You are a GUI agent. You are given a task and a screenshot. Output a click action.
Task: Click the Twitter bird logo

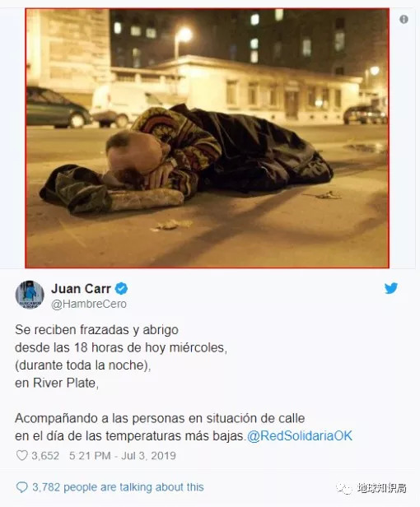[391, 288]
